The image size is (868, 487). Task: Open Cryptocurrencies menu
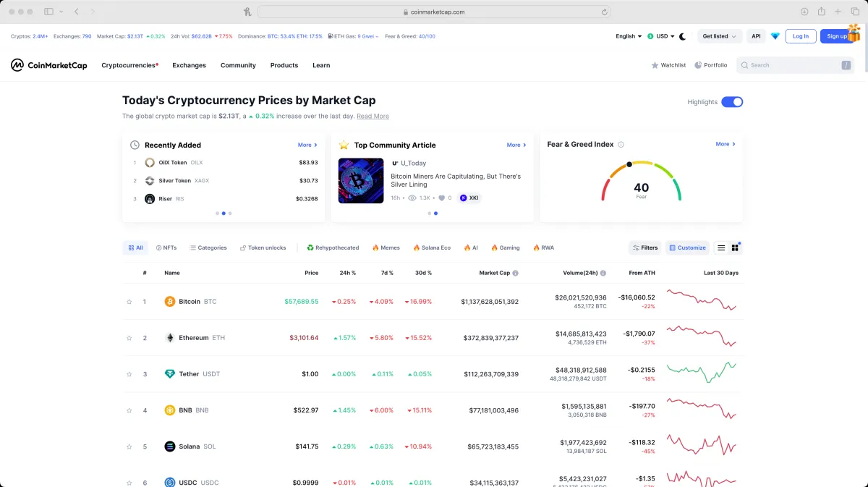[129, 65]
